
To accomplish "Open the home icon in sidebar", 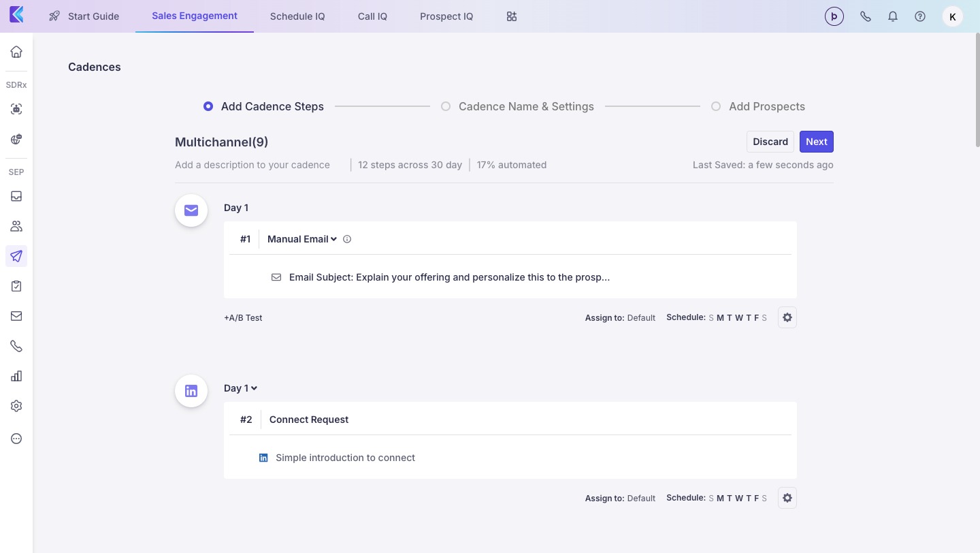I will point(16,52).
